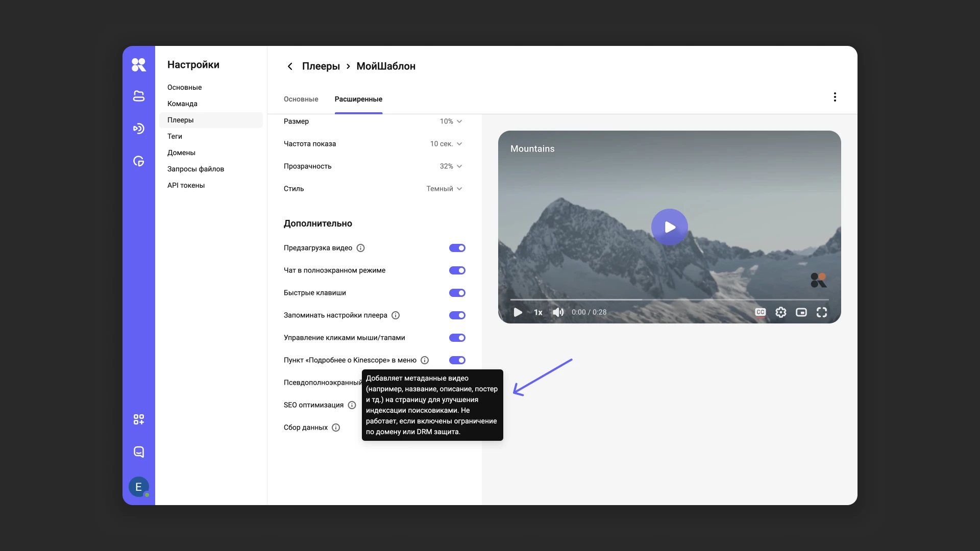Switch to the «Основные» tab
The image size is (980, 551).
pyautogui.click(x=301, y=99)
